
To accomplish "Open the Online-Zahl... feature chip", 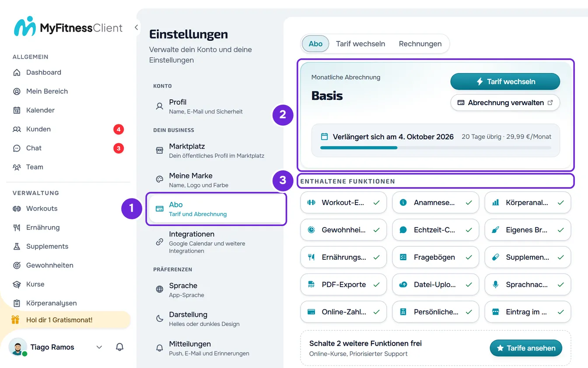I will [x=343, y=312].
